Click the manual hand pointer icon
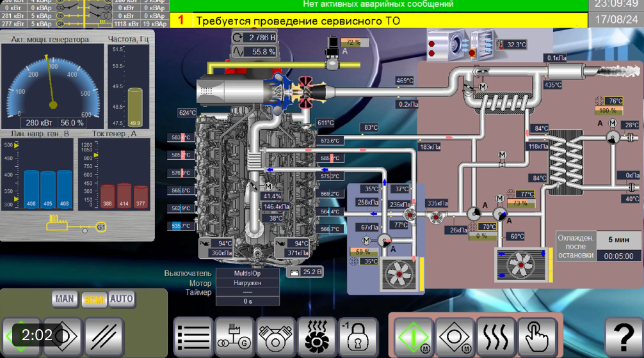The width and height of the screenshot is (644, 358). point(537,336)
